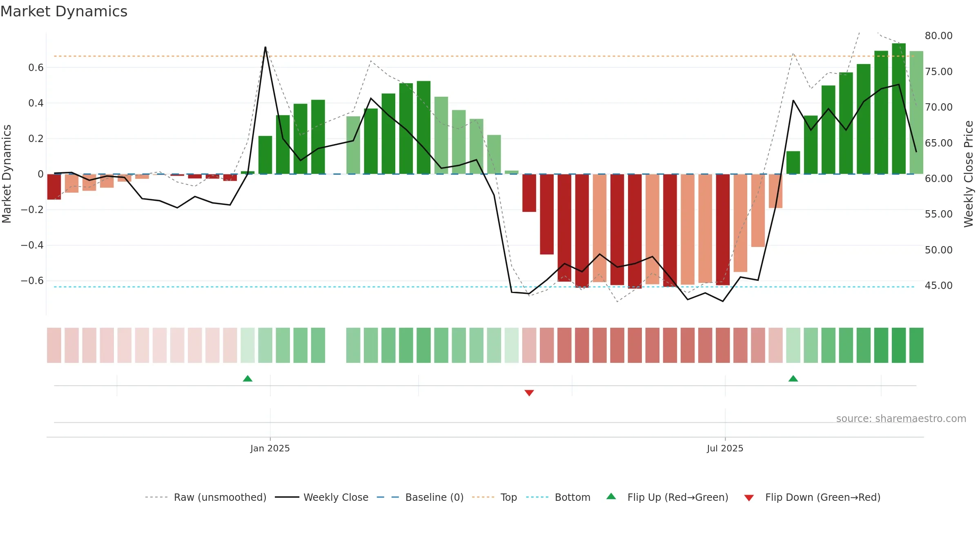Click the −0.4 left axis label
The image size is (980, 551).
[x=32, y=245]
